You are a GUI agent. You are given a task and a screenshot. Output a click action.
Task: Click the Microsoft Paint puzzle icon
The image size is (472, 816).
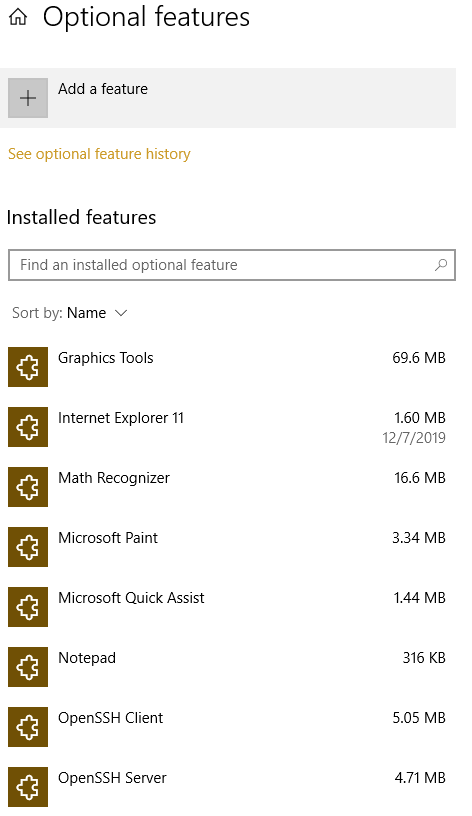(28, 547)
